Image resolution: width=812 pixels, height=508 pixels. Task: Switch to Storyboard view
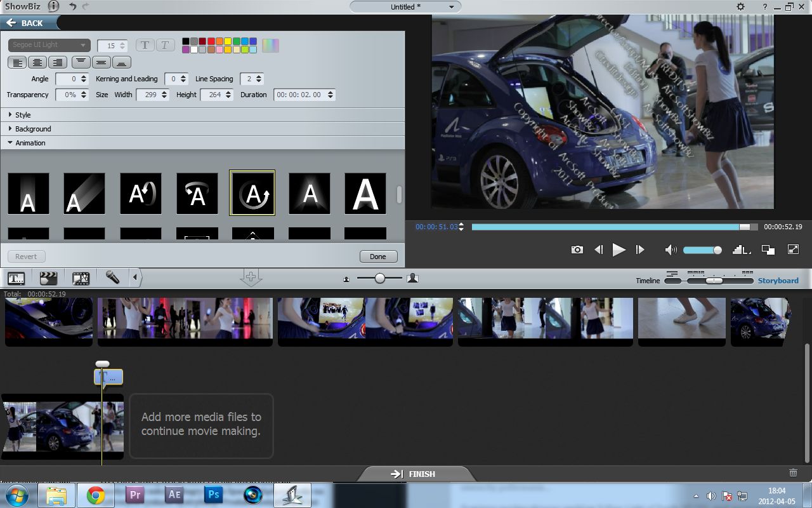coord(778,281)
